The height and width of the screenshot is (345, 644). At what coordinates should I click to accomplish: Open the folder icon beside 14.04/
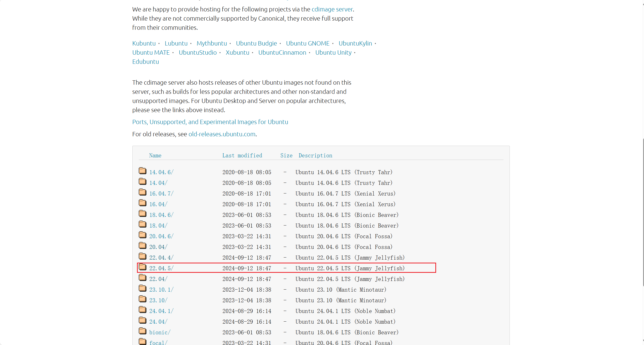click(x=143, y=181)
